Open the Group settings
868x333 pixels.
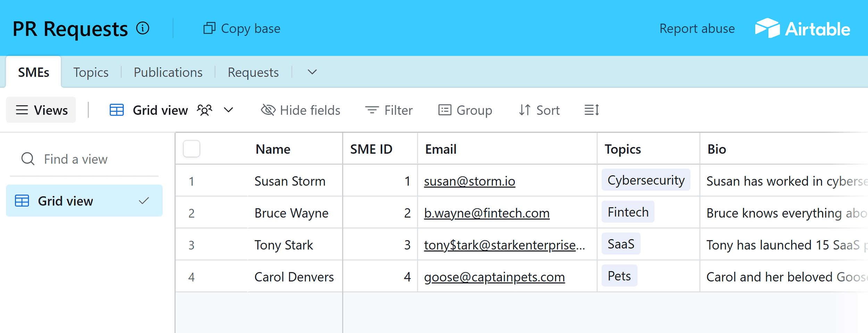[x=465, y=110]
